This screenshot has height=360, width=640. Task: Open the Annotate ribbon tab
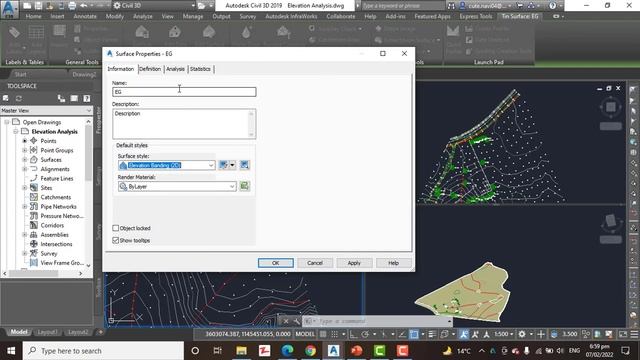click(85, 16)
